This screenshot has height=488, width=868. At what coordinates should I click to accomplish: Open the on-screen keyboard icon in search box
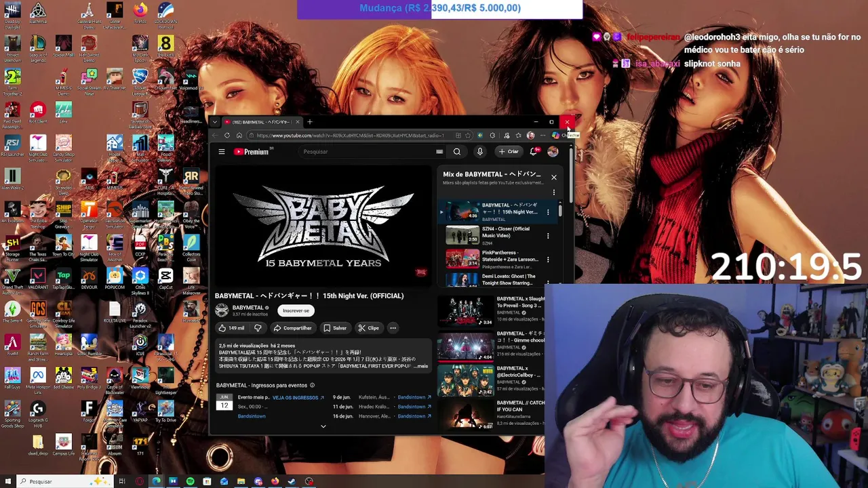coord(439,152)
